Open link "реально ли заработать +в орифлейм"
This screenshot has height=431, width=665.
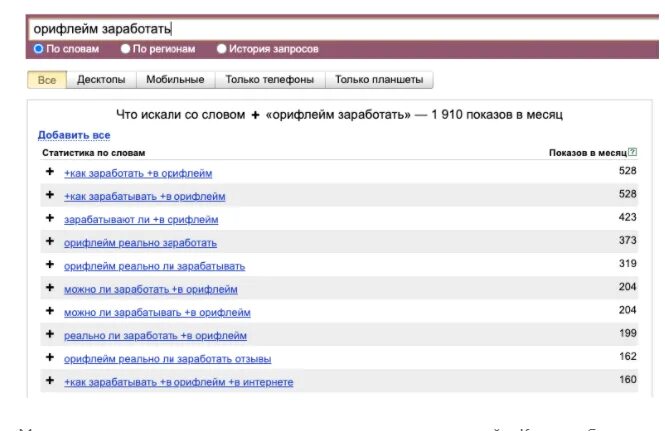pos(155,336)
